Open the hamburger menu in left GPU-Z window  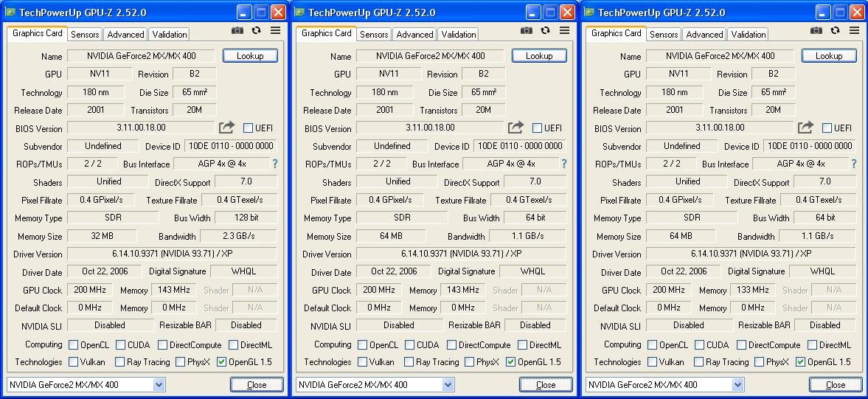point(275,31)
